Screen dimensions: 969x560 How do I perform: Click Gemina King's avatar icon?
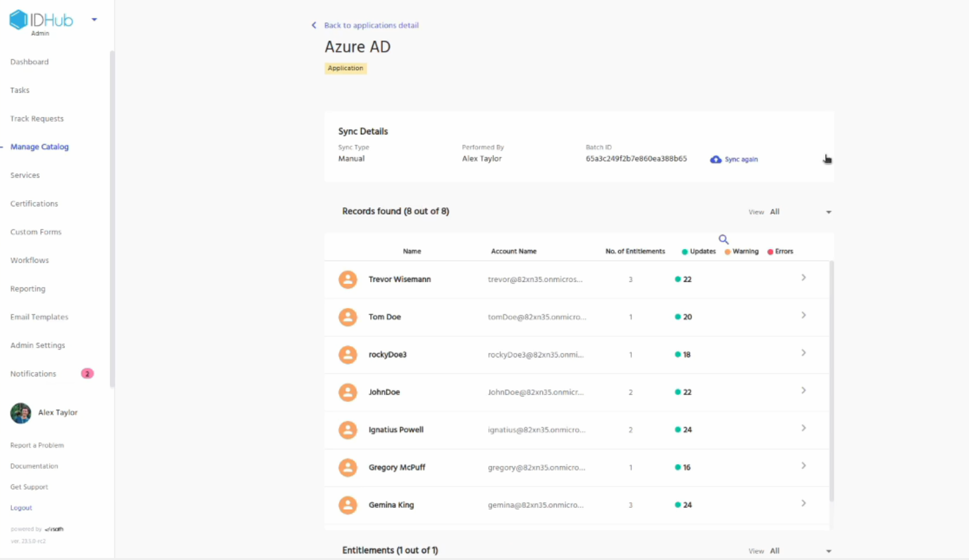348,505
